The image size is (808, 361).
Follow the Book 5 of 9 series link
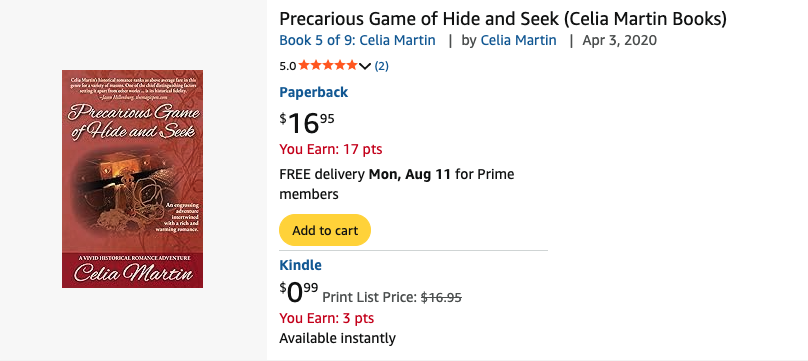tap(357, 40)
